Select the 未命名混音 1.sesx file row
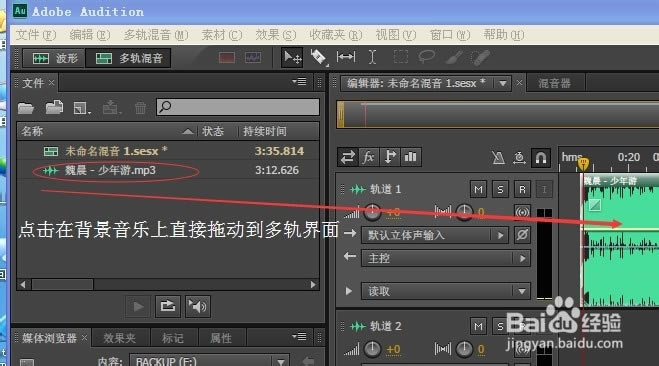The image size is (659, 366). (168, 151)
